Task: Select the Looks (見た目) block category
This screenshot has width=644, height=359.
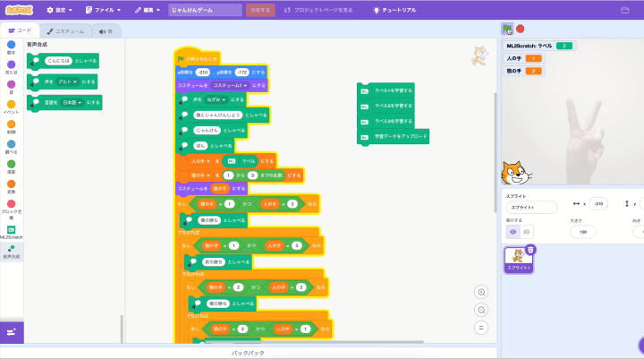Action: tap(11, 67)
